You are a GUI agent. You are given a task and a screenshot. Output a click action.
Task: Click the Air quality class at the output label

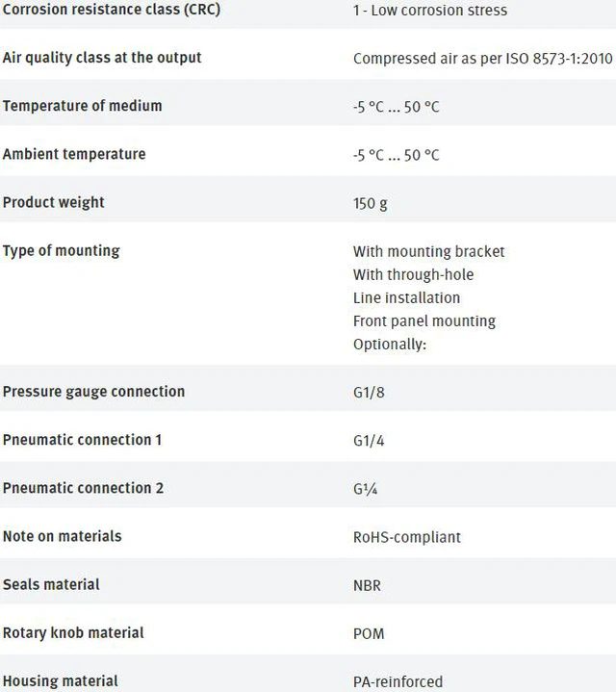[102, 58]
